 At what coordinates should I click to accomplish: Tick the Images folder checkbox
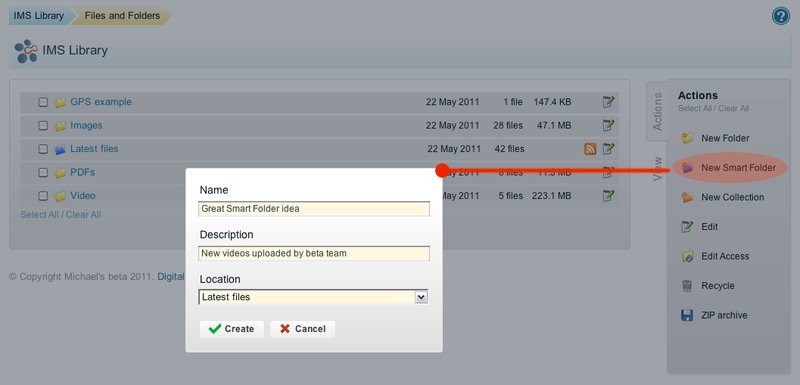43,125
